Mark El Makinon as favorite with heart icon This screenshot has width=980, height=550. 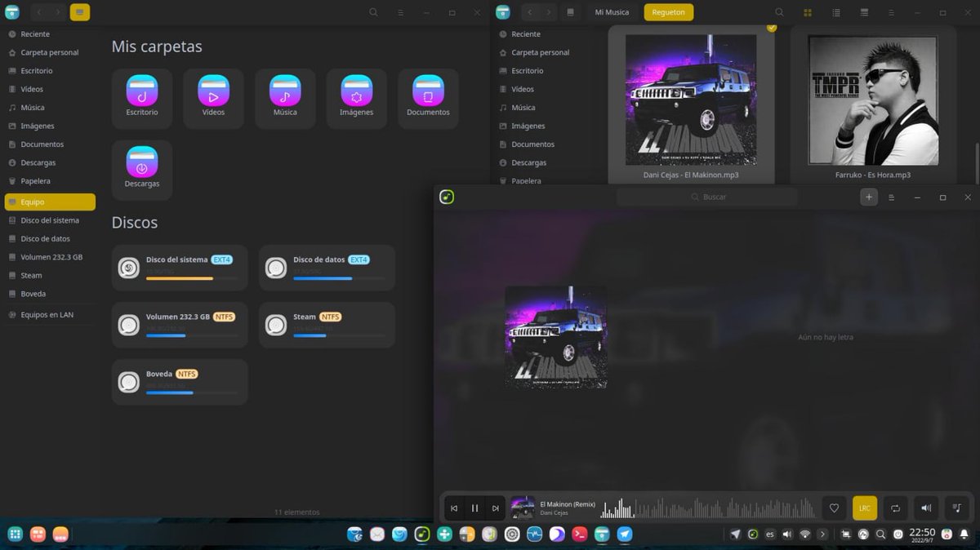point(834,508)
